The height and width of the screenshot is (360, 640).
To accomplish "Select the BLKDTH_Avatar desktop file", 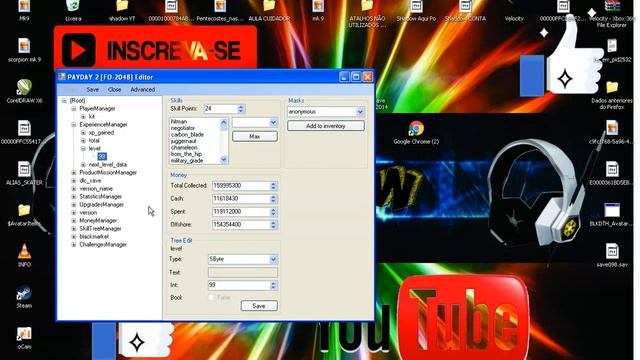I will pyautogui.click(x=612, y=211).
